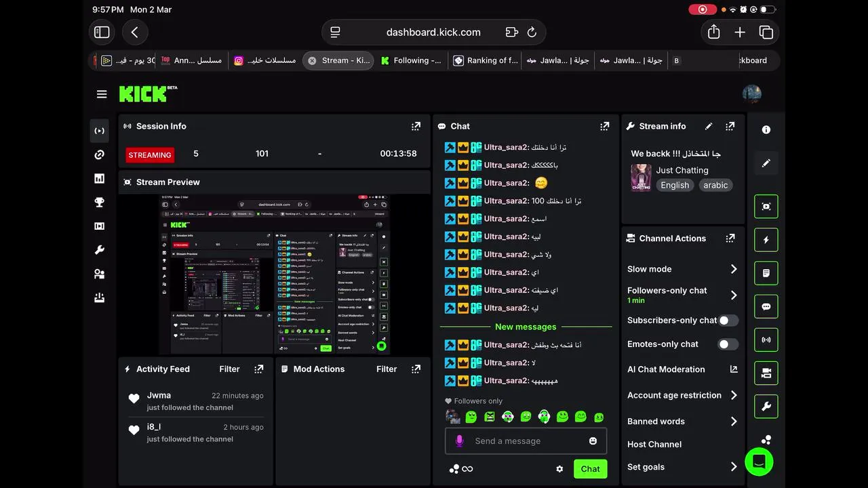Pop out the Chat panel

tap(605, 126)
